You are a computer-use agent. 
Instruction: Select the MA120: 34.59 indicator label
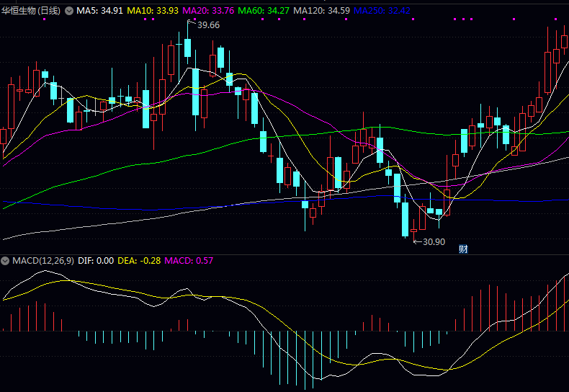pyautogui.click(x=321, y=11)
